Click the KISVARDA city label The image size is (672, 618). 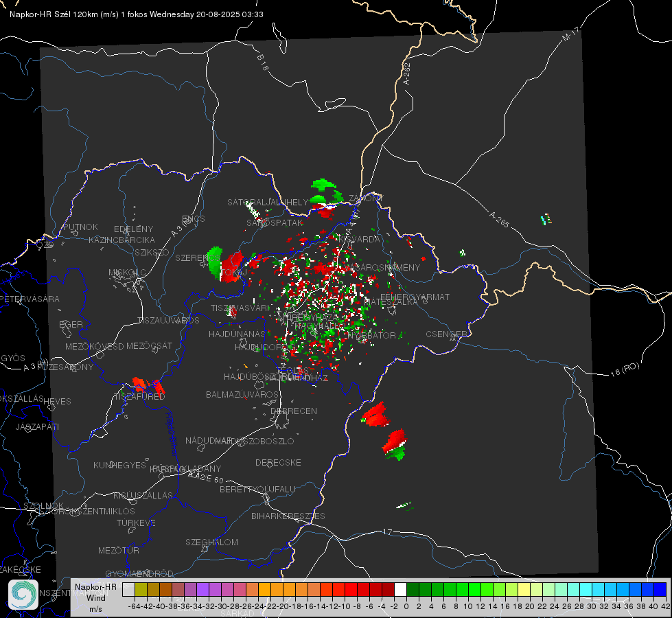click(x=359, y=239)
